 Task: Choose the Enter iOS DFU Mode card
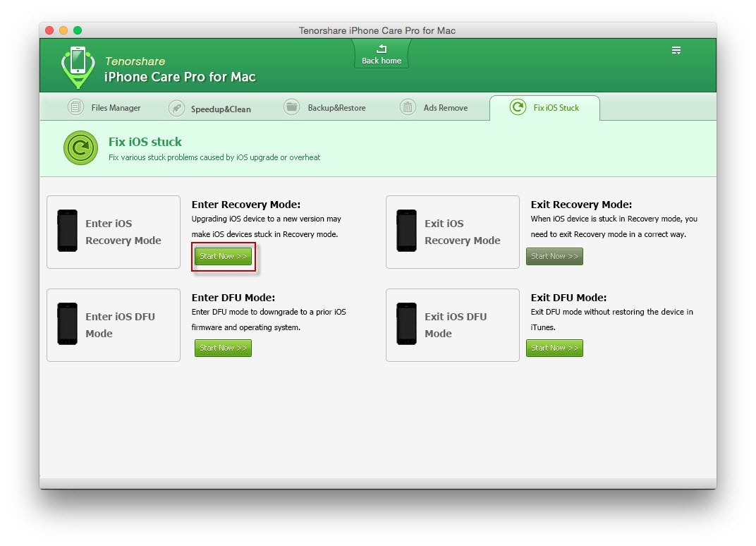114,325
